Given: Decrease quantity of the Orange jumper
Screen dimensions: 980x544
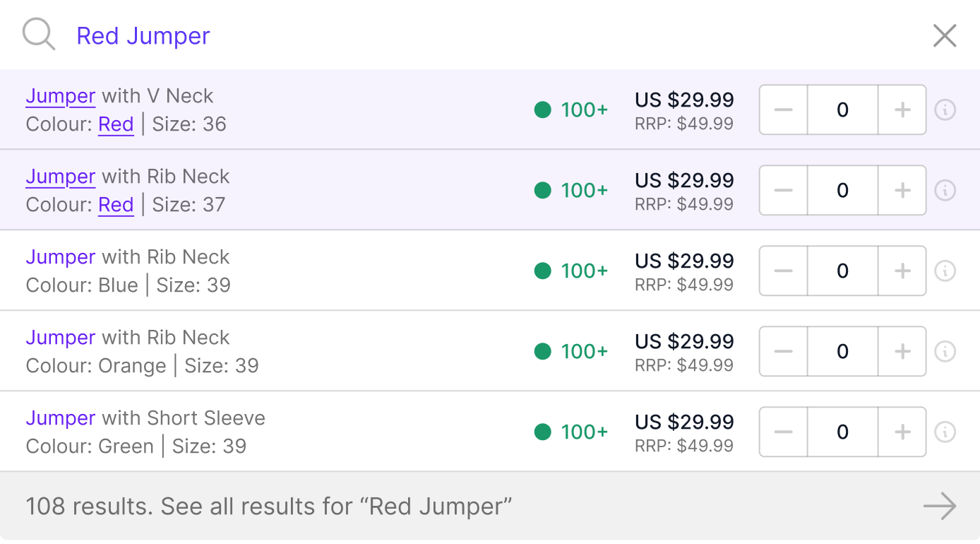Looking at the screenshot, I should [x=784, y=352].
